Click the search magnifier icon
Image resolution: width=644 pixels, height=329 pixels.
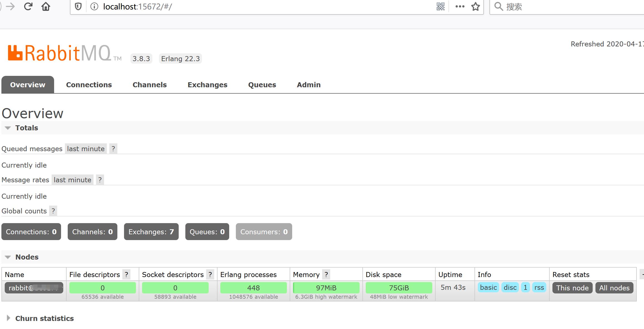(499, 6)
